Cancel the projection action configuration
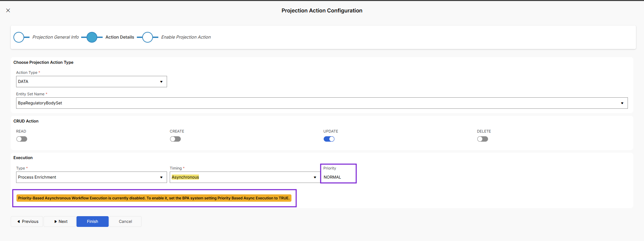 pos(125,222)
